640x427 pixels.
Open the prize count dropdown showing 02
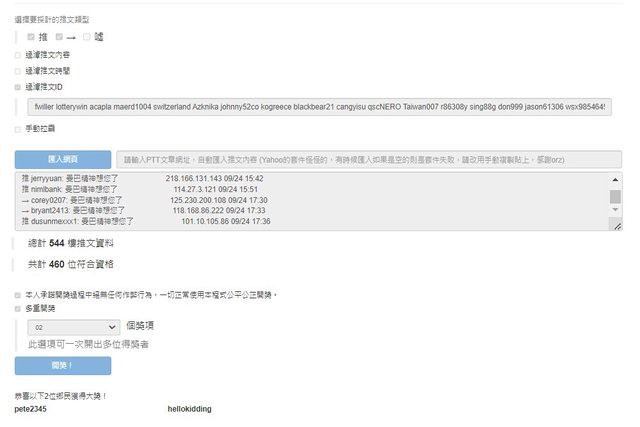click(x=75, y=327)
